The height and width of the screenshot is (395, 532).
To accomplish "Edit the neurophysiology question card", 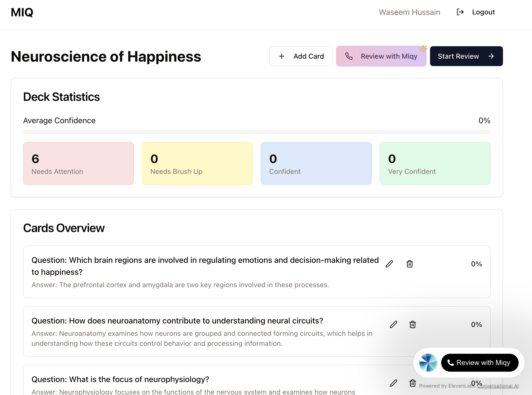I will point(394,383).
